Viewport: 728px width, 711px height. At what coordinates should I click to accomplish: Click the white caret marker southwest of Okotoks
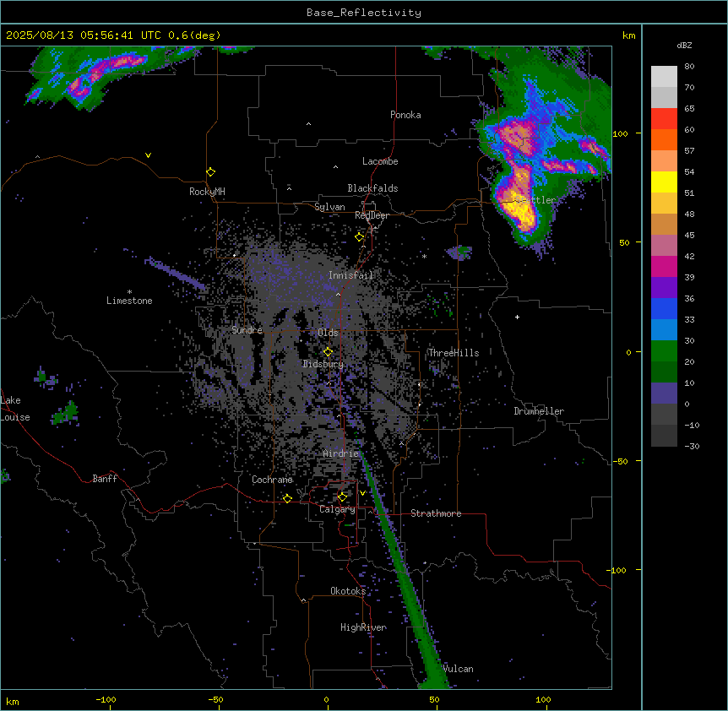point(304,600)
